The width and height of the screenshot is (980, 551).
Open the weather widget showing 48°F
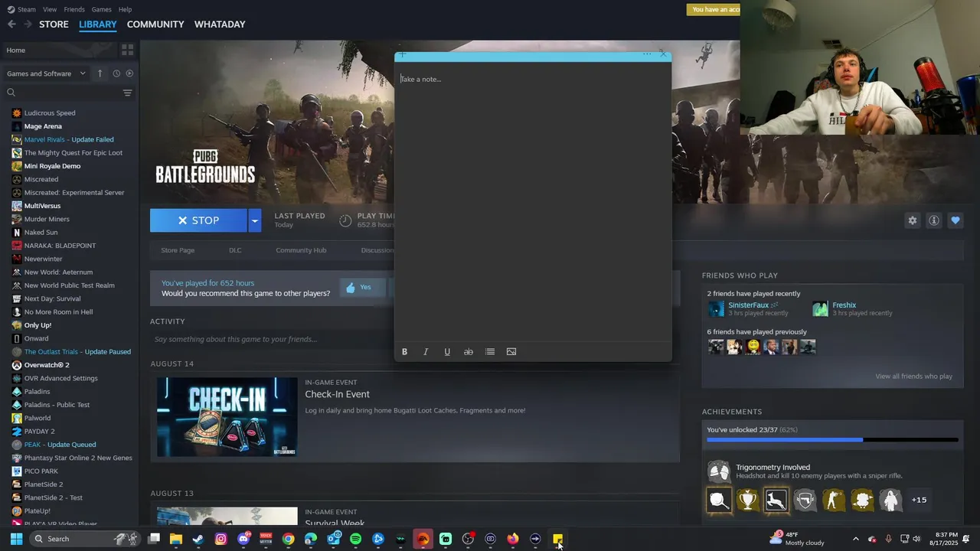pos(797,539)
